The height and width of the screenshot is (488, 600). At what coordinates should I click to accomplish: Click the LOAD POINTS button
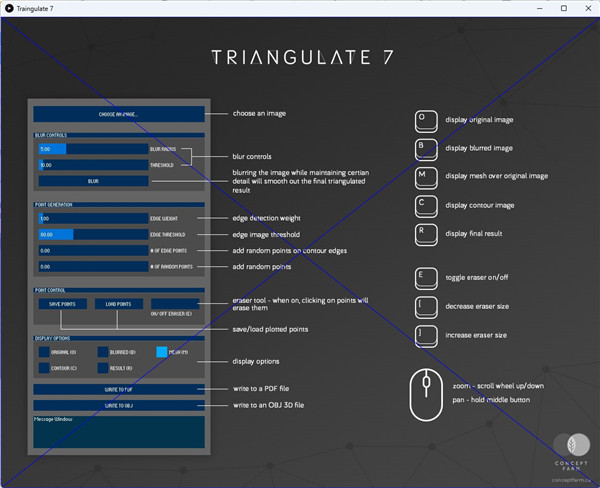[x=119, y=304]
